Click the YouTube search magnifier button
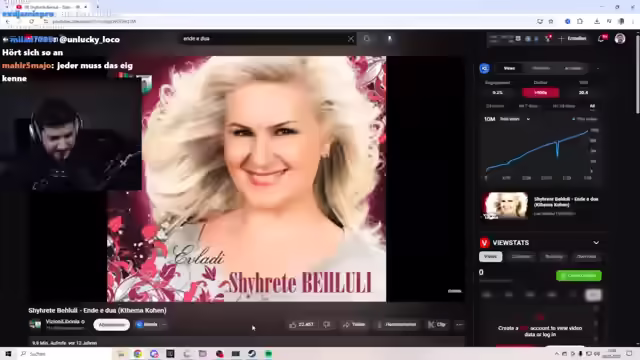640x360 pixels. click(367, 39)
